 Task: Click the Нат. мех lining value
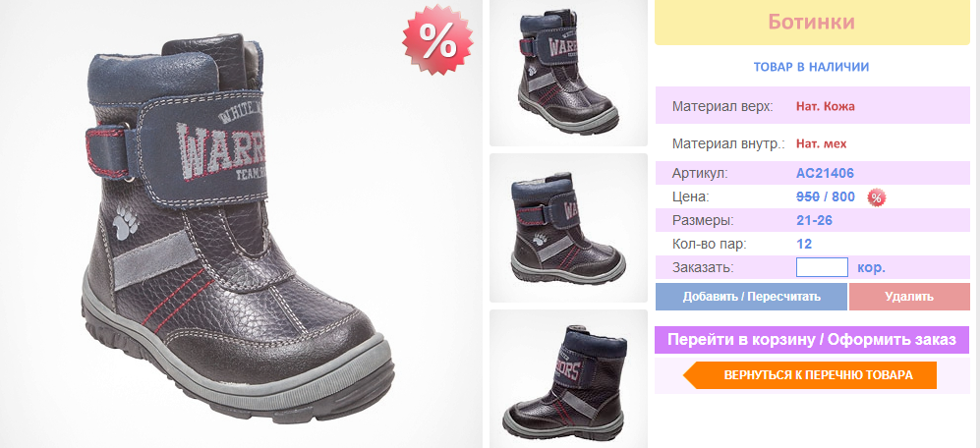(821, 144)
